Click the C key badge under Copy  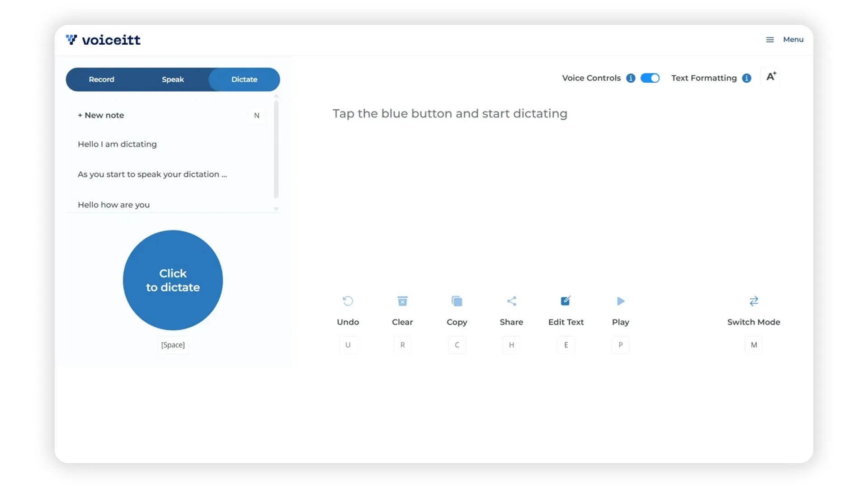click(457, 345)
